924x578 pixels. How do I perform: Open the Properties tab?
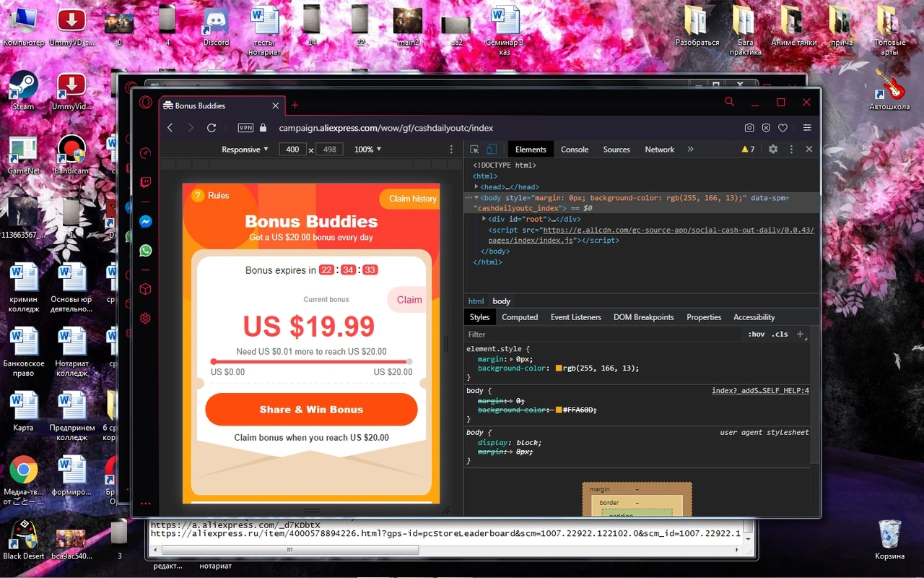pyautogui.click(x=704, y=317)
